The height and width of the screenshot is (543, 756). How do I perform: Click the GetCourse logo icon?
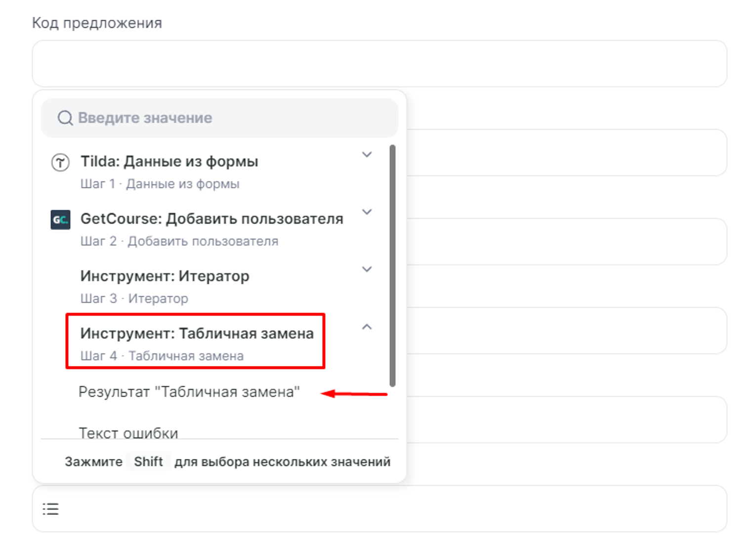point(60,220)
